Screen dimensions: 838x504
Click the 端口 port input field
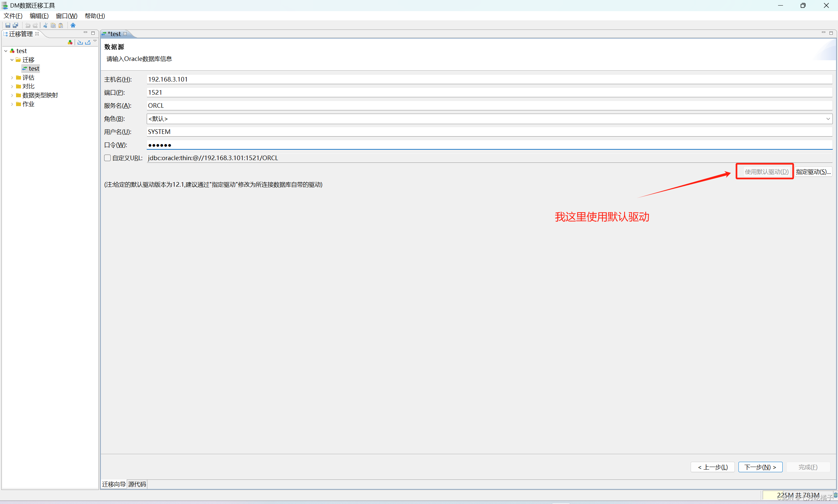490,93
